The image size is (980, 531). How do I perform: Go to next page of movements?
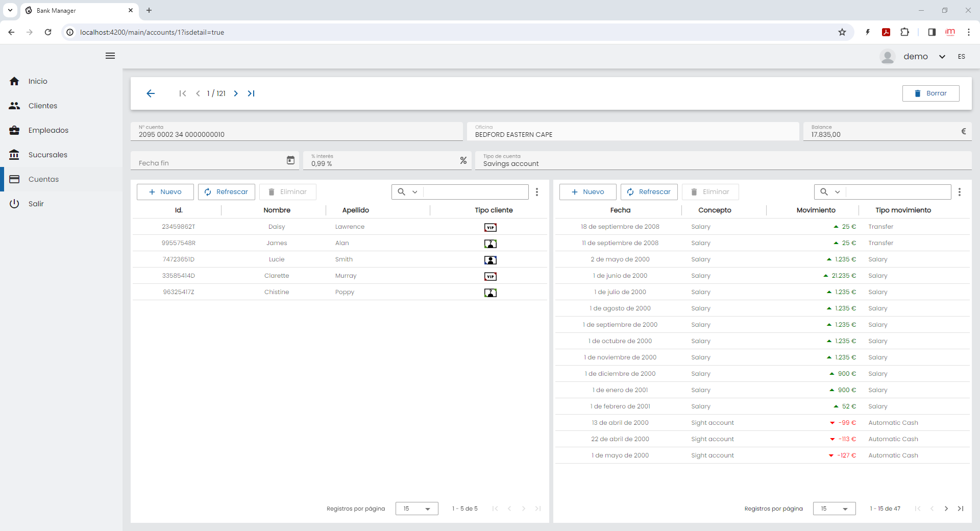click(x=946, y=509)
